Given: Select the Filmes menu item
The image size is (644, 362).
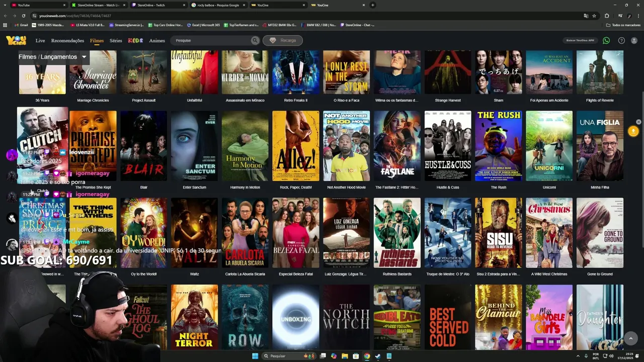Looking at the screenshot, I should click(97, 41).
